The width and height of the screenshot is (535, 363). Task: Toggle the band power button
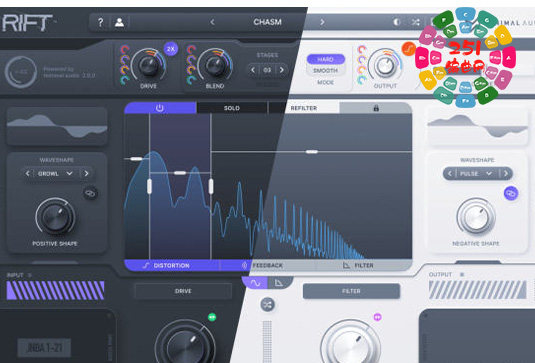point(160,108)
